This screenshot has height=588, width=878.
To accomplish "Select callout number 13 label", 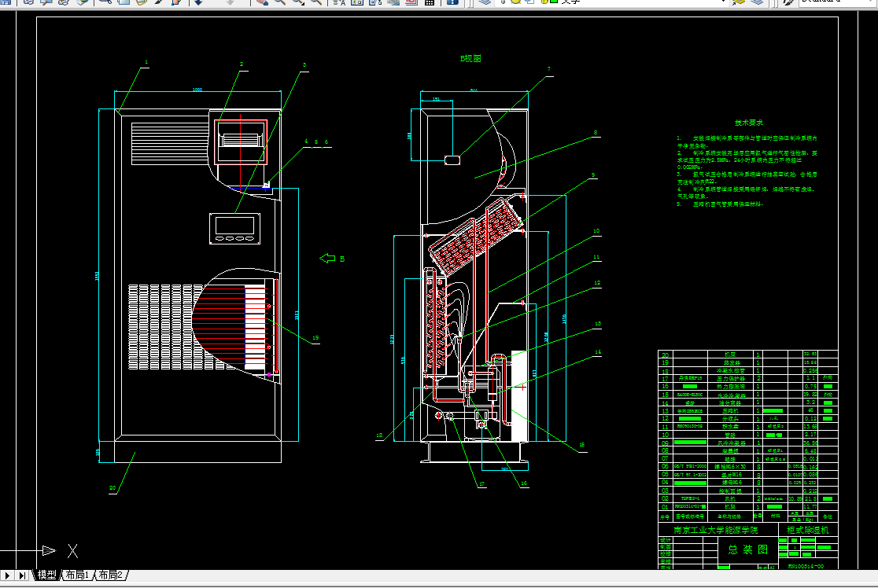I will (597, 324).
